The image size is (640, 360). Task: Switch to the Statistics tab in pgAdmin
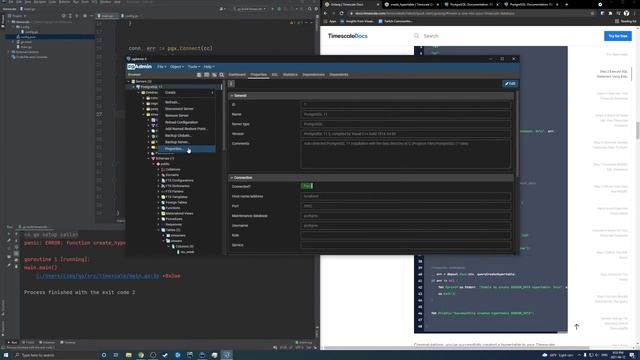pyautogui.click(x=290, y=75)
